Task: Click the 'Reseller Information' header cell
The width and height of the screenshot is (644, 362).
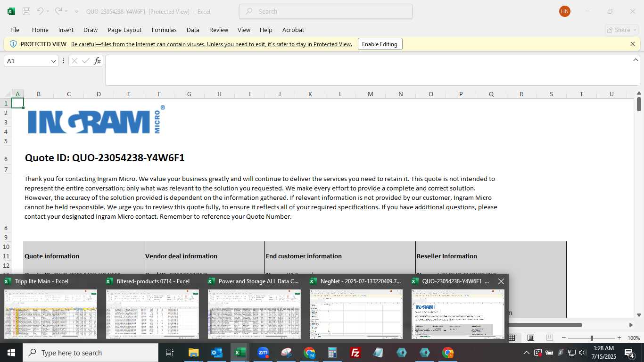Action: tap(446, 256)
